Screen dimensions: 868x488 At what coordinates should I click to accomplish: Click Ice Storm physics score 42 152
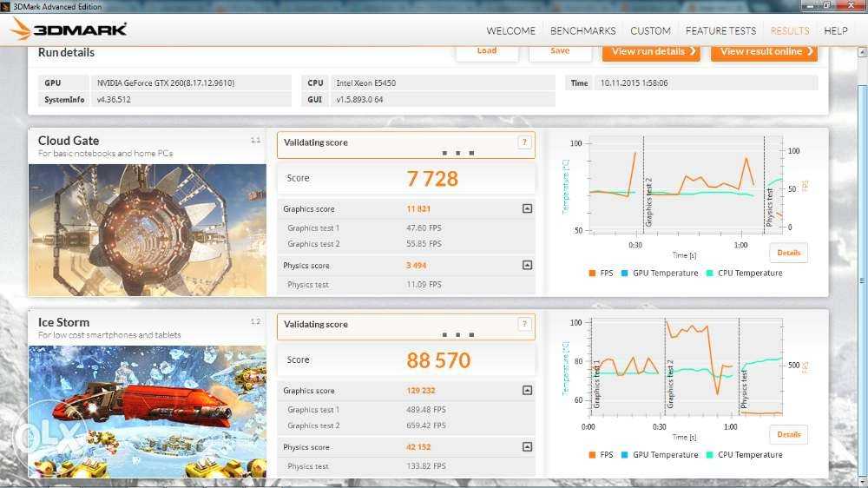418,447
